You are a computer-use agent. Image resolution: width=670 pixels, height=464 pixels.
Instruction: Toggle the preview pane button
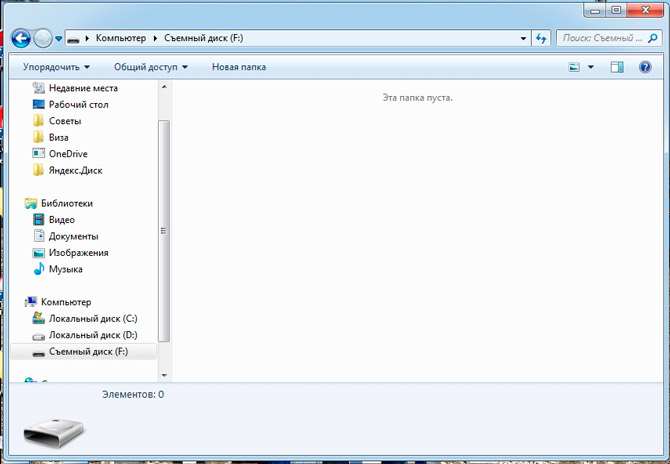(617, 67)
